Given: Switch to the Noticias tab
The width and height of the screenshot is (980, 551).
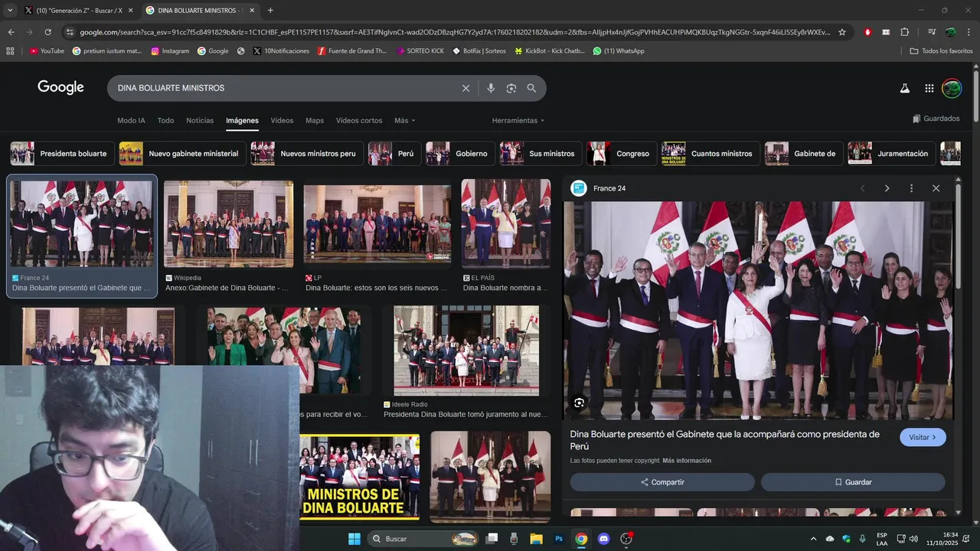Looking at the screenshot, I should click(x=200, y=120).
